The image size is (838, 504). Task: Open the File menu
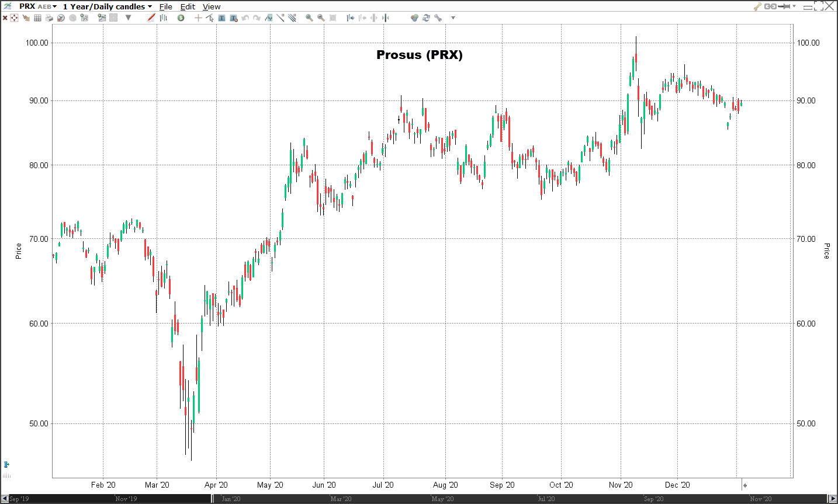(x=166, y=6)
